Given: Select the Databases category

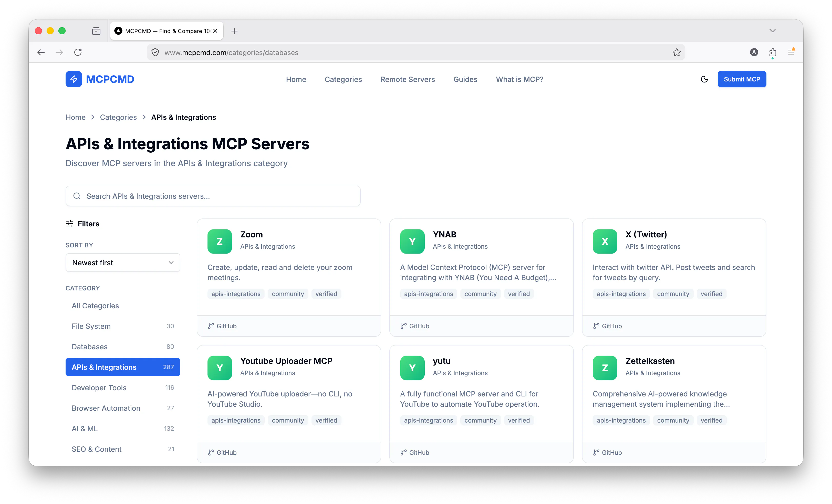Looking at the screenshot, I should coord(123,347).
